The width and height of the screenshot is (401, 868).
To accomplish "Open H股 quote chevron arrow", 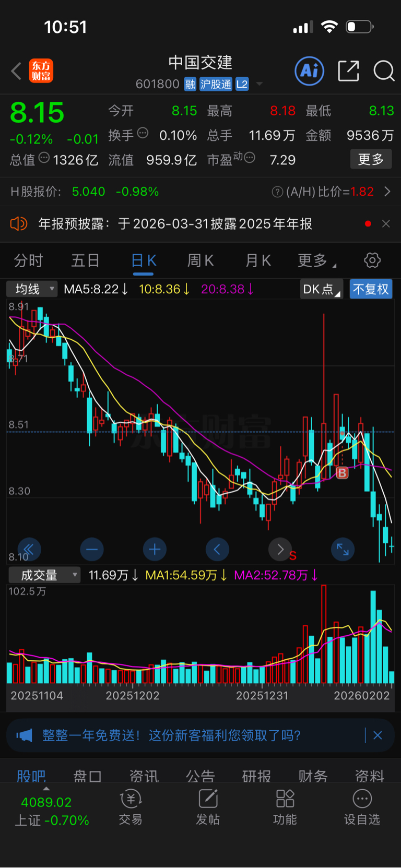I will pos(387,192).
